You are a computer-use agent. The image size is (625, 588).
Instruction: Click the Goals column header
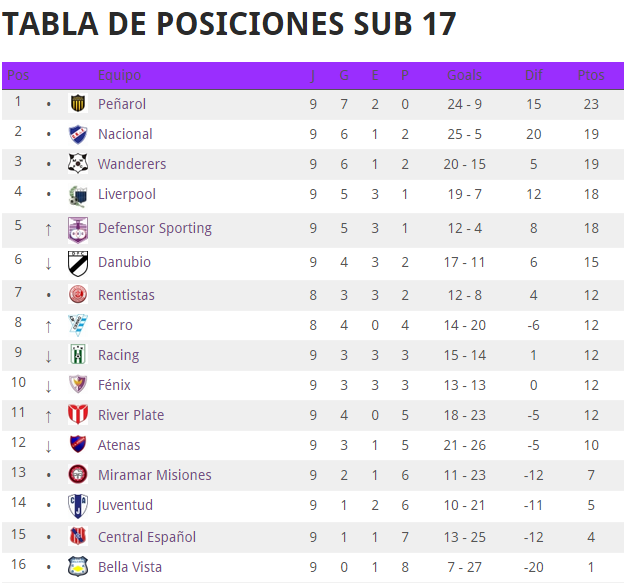point(464,75)
